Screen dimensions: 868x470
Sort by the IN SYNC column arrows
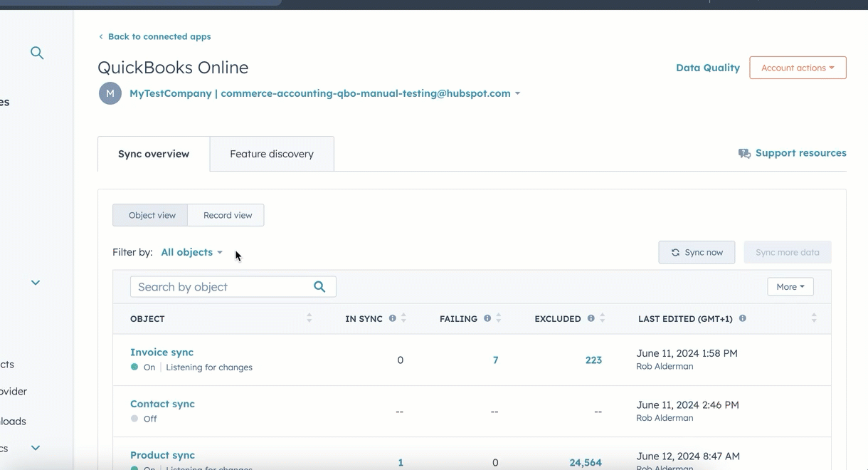click(403, 318)
